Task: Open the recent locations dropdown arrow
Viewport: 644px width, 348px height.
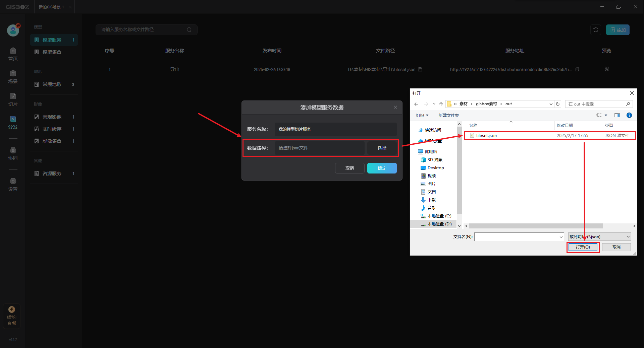Action: click(x=434, y=104)
